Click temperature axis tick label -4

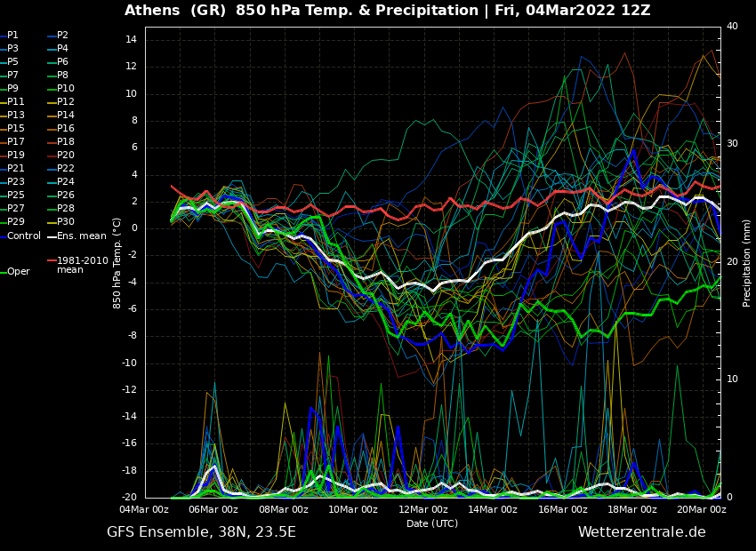[132, 283]
